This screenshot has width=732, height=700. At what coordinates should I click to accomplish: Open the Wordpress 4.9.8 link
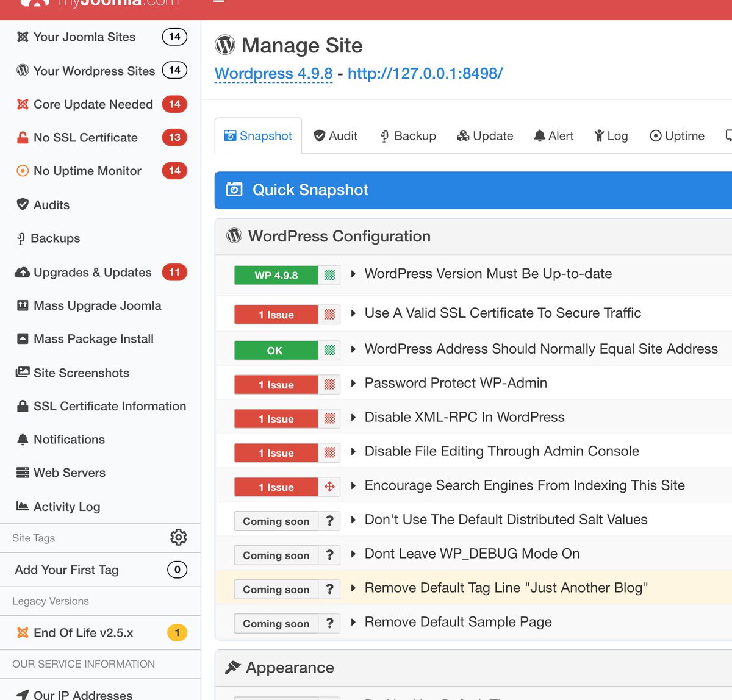tap(273, 73)
